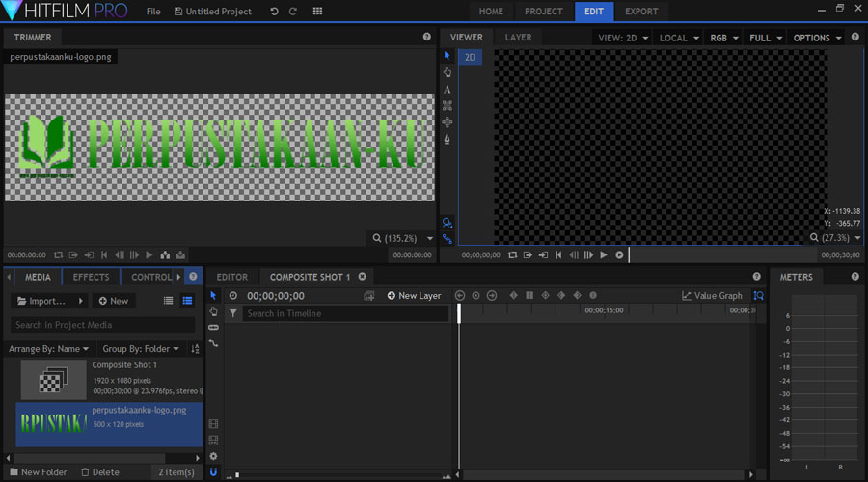Screen dimensions: 868x482
Task: Open Value Graph
Action: pos(712,296)
